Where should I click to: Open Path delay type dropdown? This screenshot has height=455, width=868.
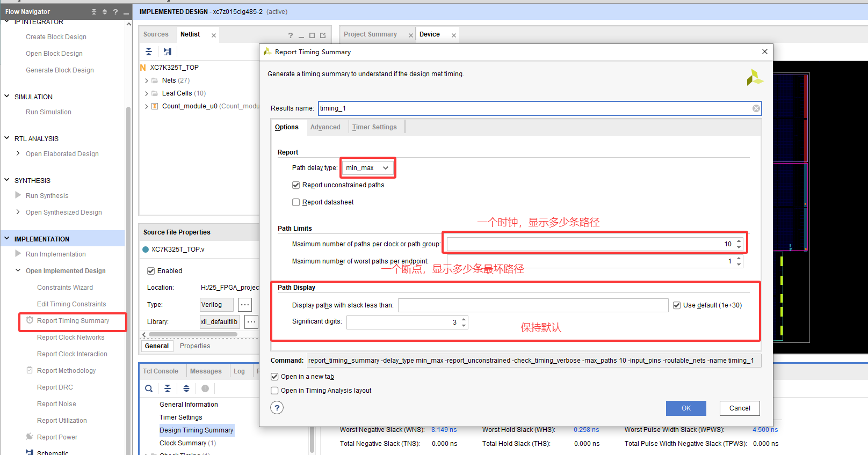368,168
